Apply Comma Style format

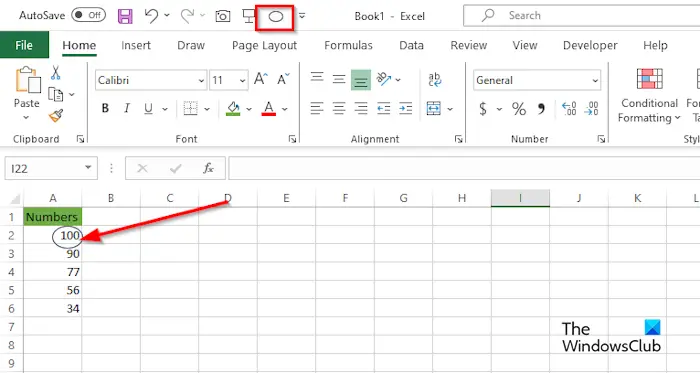(542, 109)
